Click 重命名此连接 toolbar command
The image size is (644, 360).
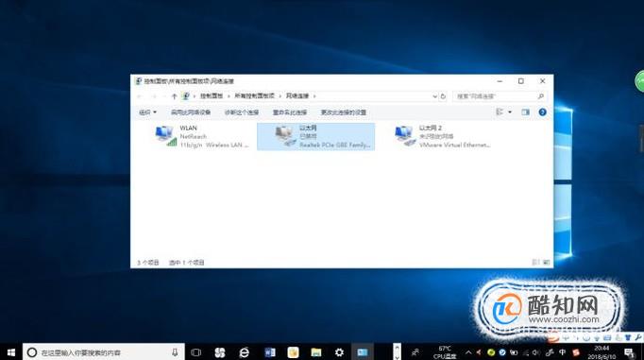click(290, 112)
